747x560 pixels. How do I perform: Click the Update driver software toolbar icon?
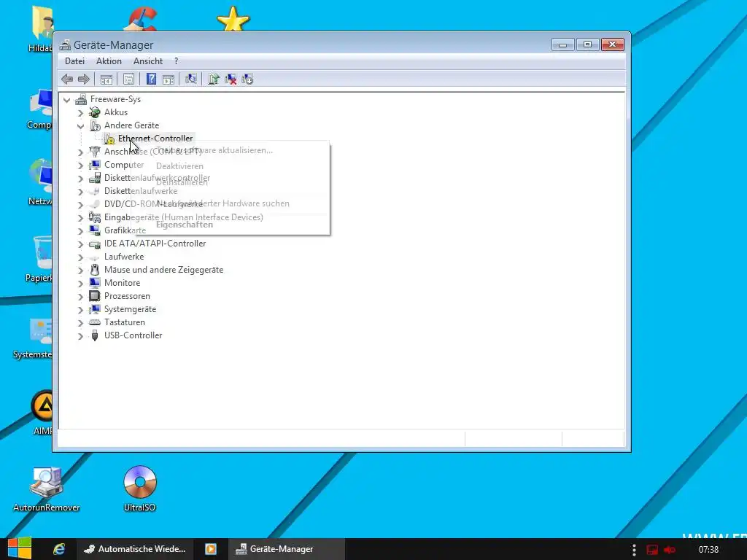(x=214, y=79)
